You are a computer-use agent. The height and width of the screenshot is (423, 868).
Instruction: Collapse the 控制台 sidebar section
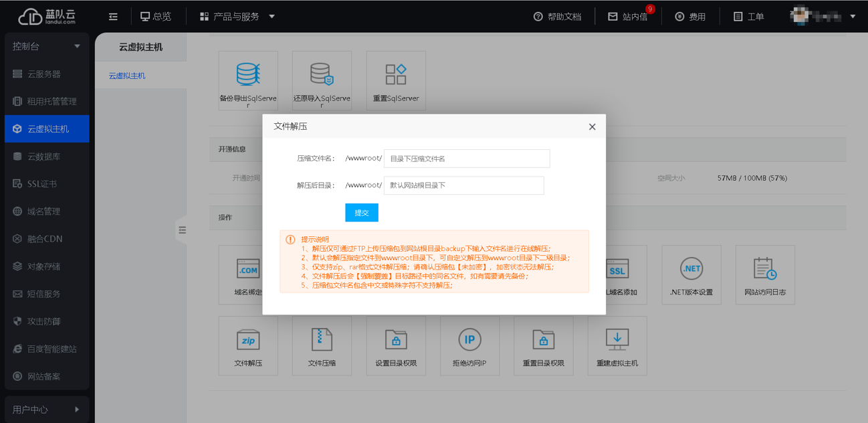[x=46, y=46]
